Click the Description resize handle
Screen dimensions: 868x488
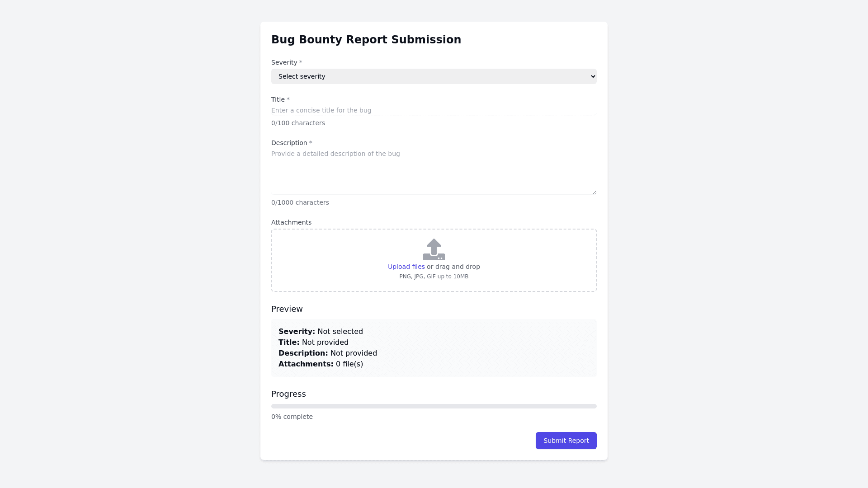pos(594,192)
